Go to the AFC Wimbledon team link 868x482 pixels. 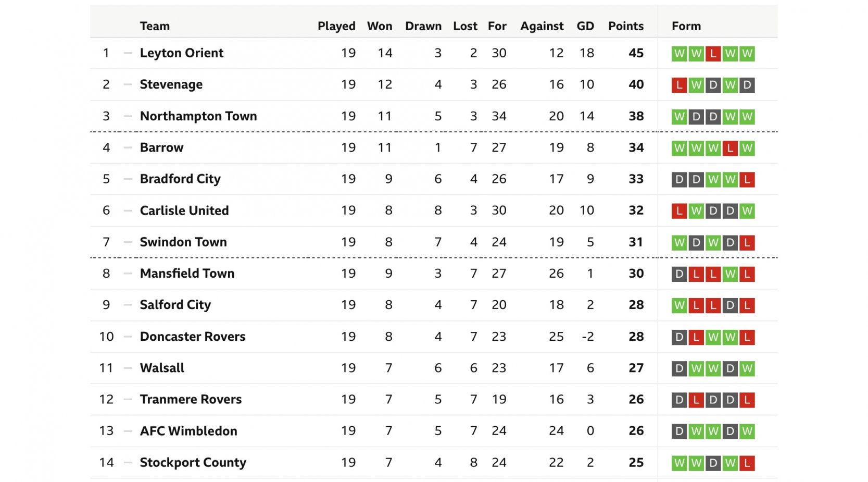(x=188, y=431)
